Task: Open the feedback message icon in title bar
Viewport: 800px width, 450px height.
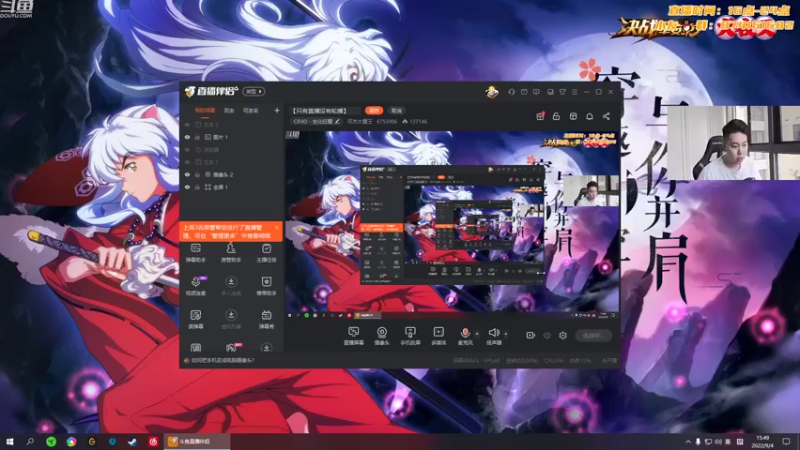Action: pyautogui.click(x=536, y=92)
